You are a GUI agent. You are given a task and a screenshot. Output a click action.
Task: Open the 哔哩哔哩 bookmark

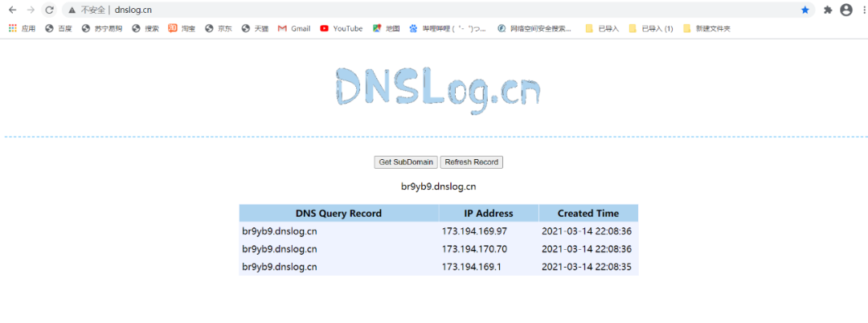pyautogui.click(x=448, y=28)
